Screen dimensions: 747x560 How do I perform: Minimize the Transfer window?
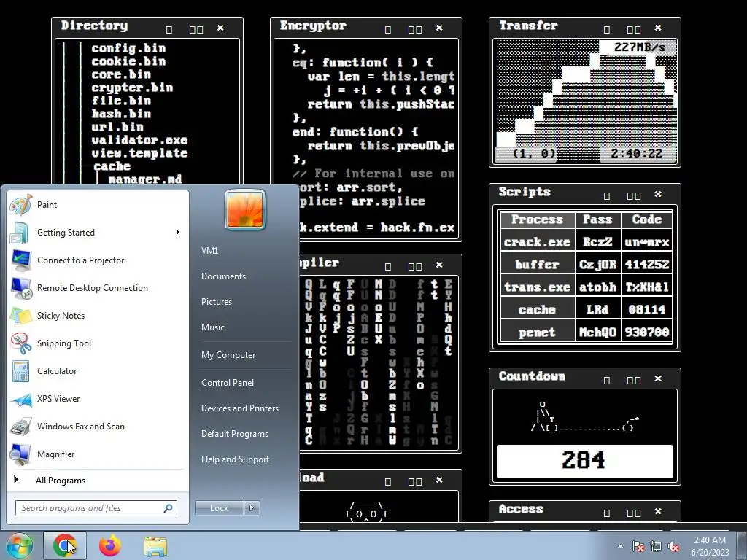pyautogui.click(x=606, y=29)
